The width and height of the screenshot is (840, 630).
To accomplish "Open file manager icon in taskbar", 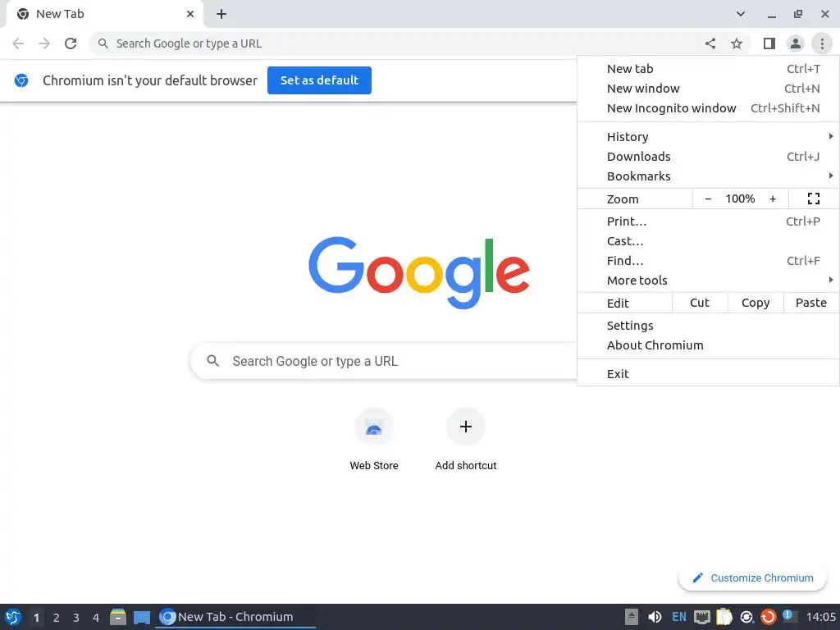I will coord(118,617).
